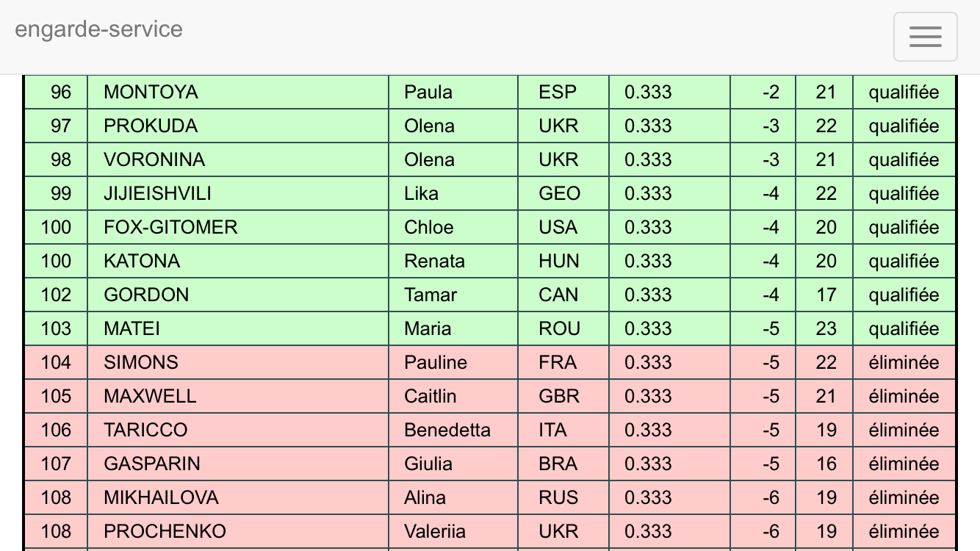Image resolution: width=980 pixels, height=551 pixels.
Task: Click 'qualifiée' status for MATEI
Action: point(904,328)
